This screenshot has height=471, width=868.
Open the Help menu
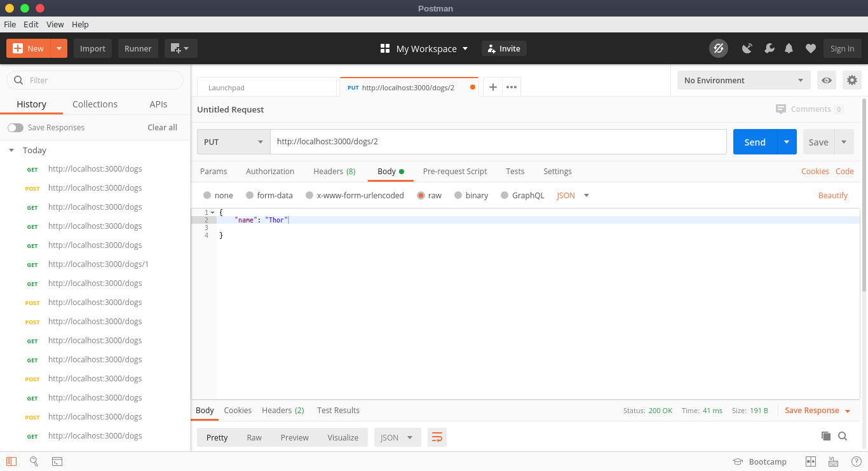point(81,24)
